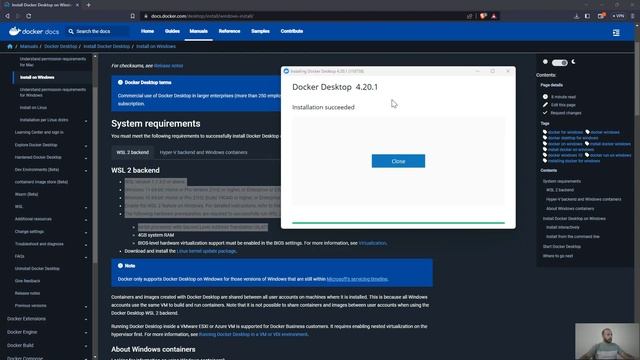The image size is (640, 360).
Task: Click 'Install on Linux' in sidebar
Action: point(33,108)
